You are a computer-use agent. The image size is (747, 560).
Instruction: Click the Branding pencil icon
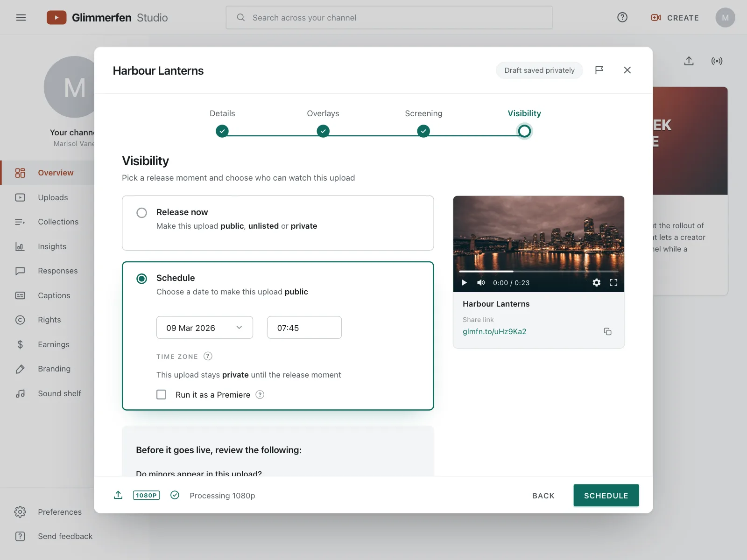(20, 369)
